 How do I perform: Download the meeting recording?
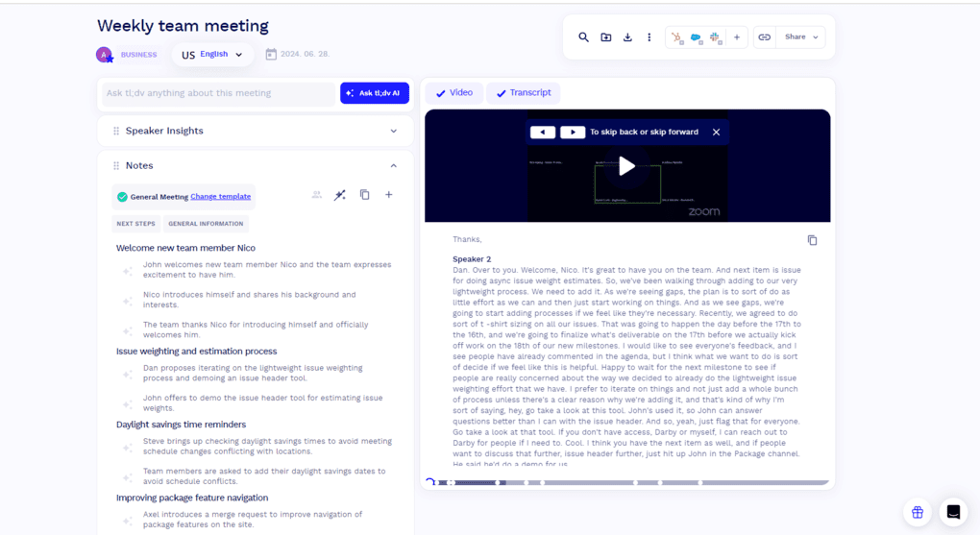pyautogui.click(x=627, y=37)
